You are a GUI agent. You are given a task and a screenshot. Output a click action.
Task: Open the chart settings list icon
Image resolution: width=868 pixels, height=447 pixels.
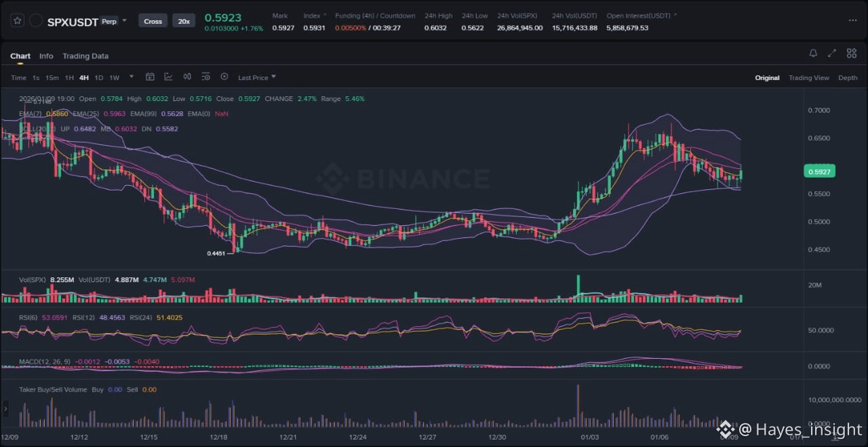coord(205,77)
